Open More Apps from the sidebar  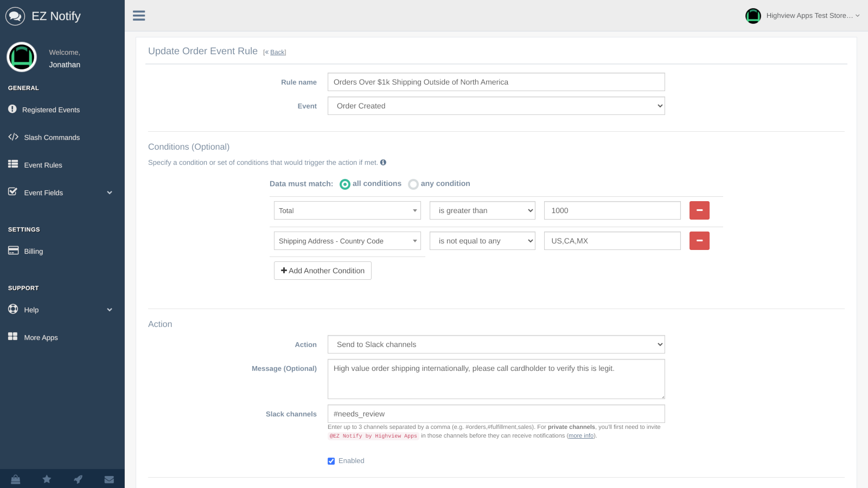[x=40, y=337]
